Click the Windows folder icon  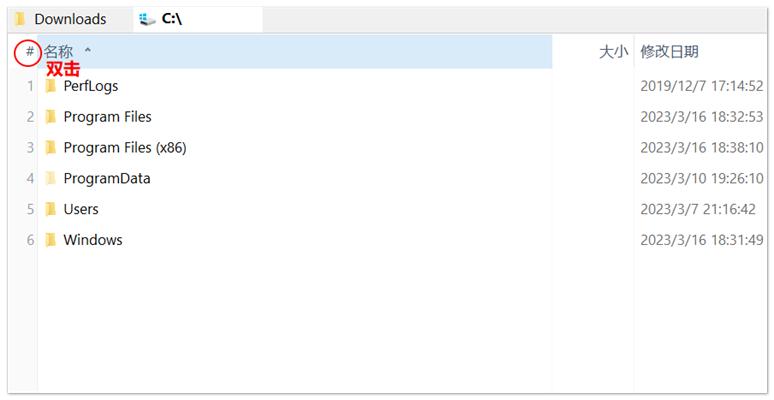point(50,240)
